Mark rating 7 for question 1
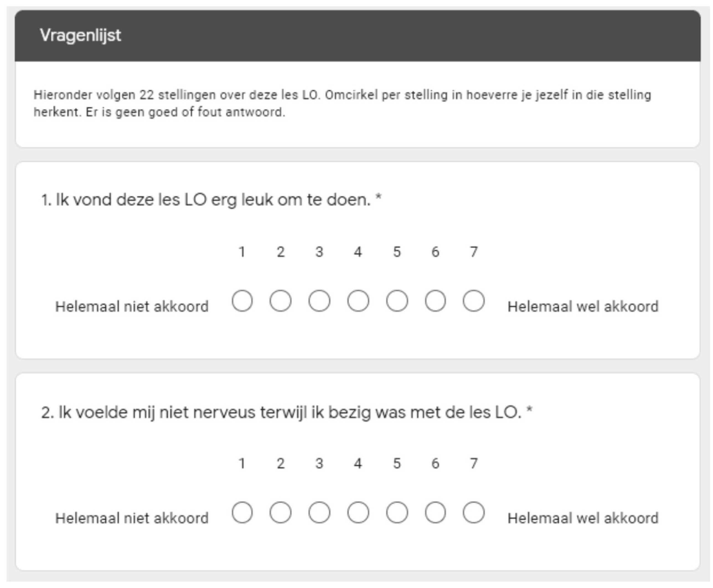 (474, 301)
